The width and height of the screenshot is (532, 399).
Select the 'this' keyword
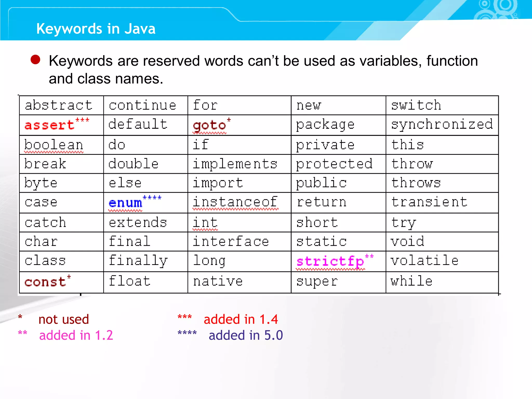click(407, 145)
